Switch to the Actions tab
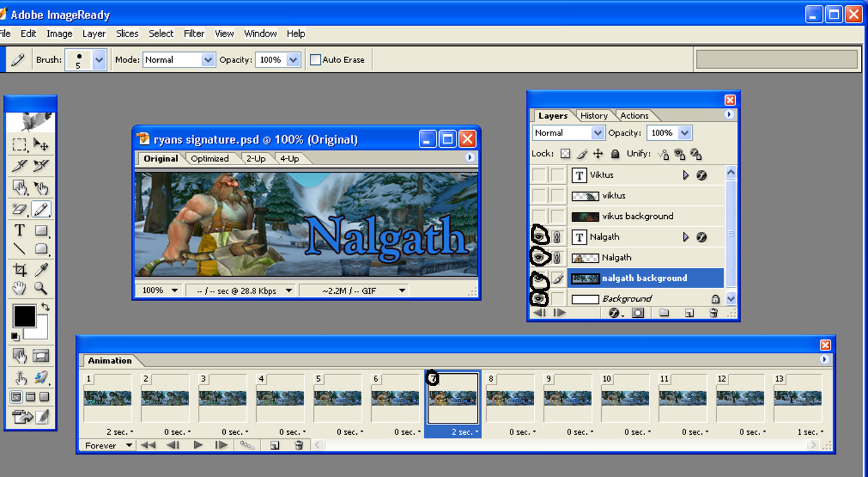The height and width of the screenshot is (477, 868). [x=634, y=116]
